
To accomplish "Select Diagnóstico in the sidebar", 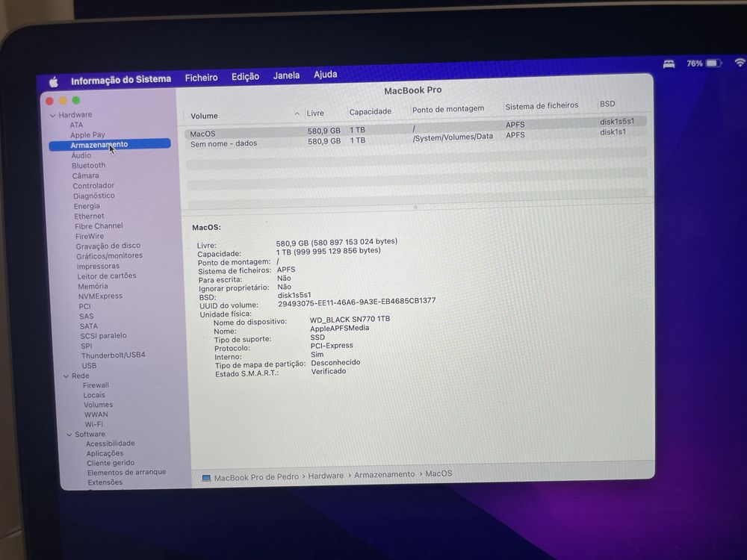I will click(94, 196).
